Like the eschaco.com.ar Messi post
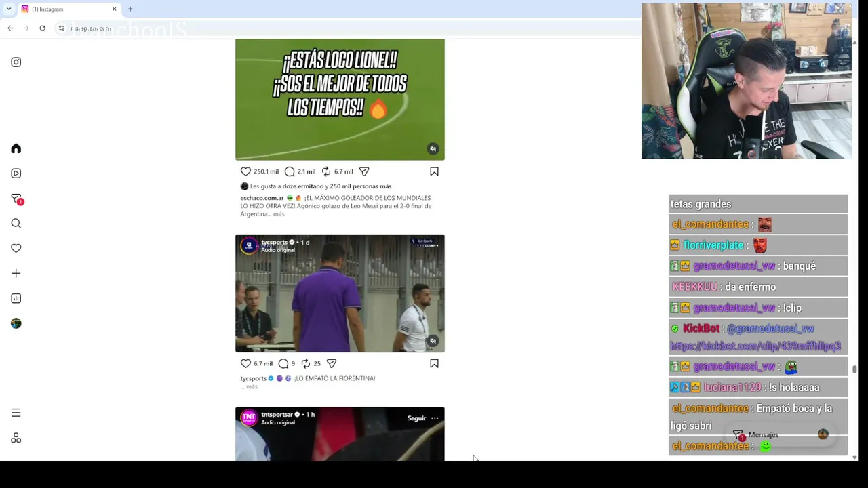This screenshot has height=488, width=868. [x=245, y=171]
